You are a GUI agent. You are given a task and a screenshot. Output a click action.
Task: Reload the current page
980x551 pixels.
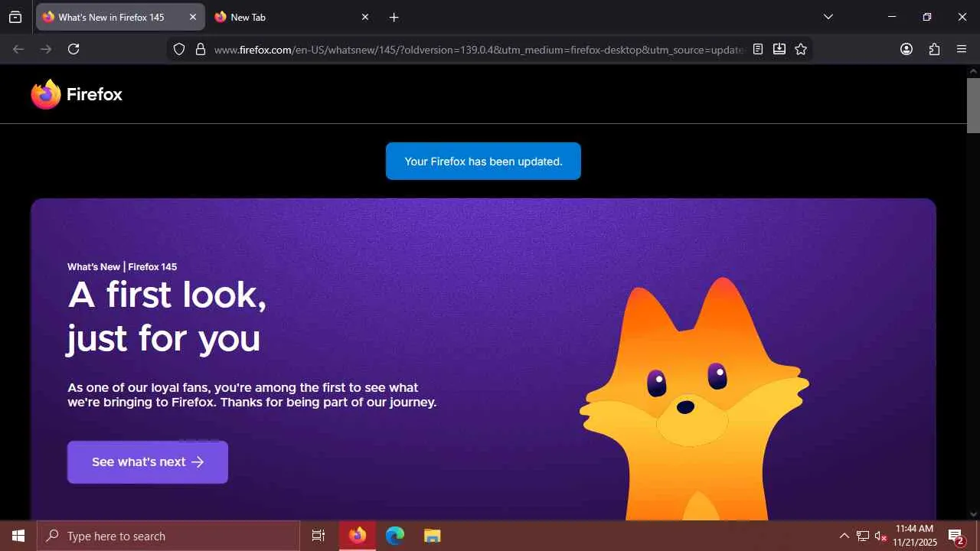pos(73,49)
